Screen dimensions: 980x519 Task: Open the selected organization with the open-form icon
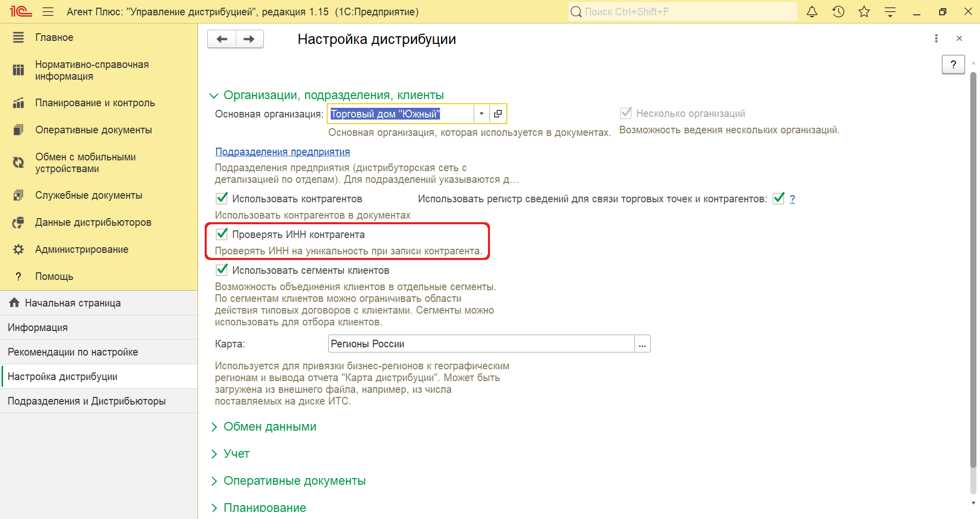coord(498,113)
